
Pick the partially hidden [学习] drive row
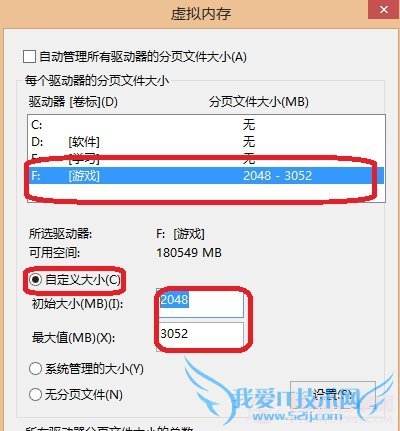pos(206,159)
